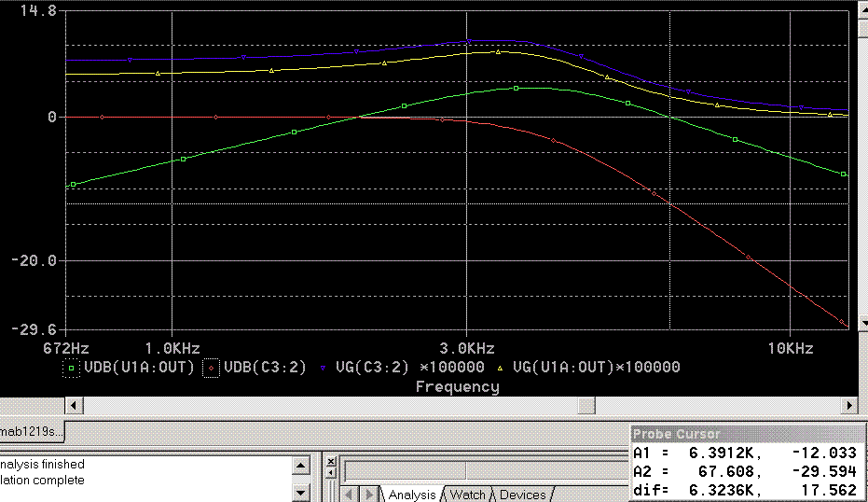The width and height of the screenshot is (868, 502).
Task: Click the right arrow beside the Analysis tab
Action: (367, 494)
